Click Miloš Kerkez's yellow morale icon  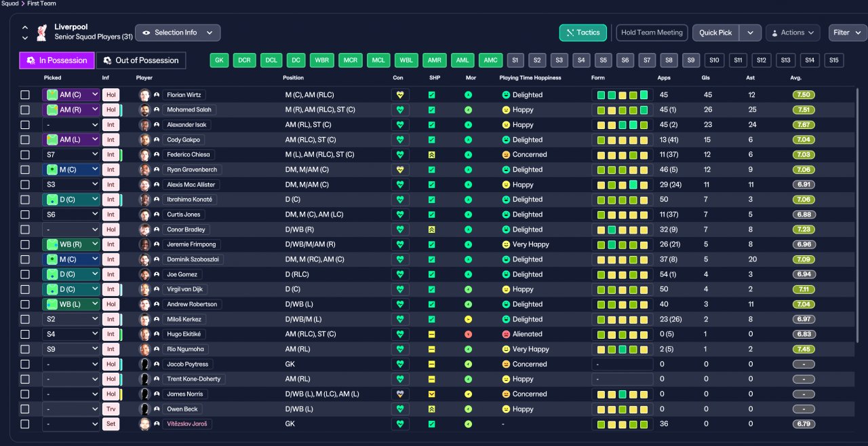pos(468,319)
